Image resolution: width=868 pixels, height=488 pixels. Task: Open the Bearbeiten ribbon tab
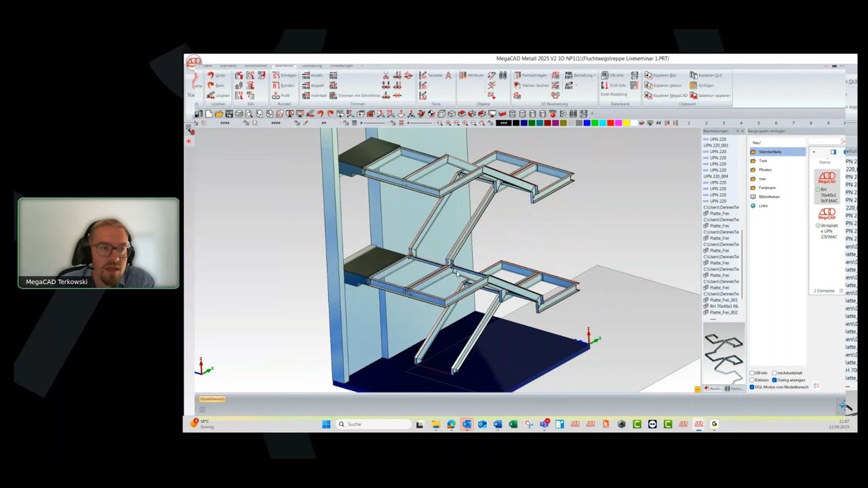pos(284,66)
